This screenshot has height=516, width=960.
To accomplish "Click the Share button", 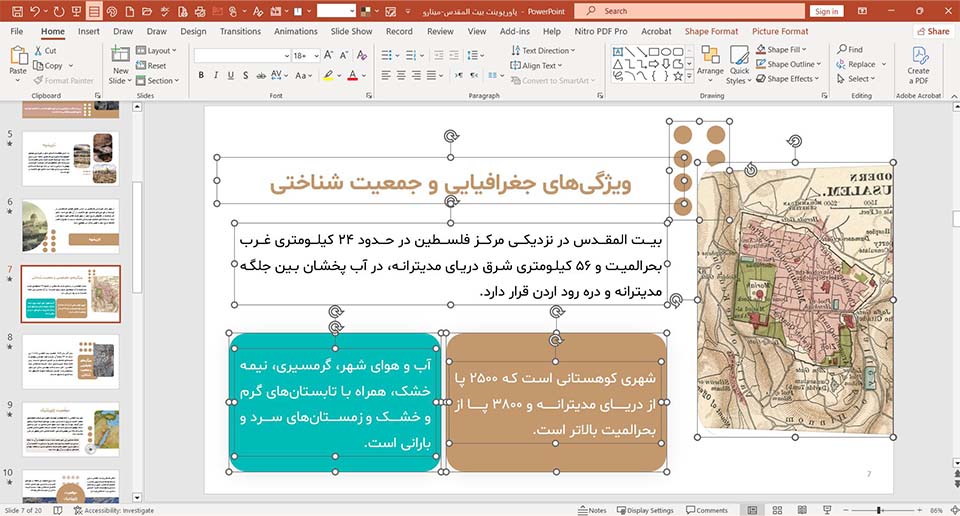I will [x=932, y=31].
